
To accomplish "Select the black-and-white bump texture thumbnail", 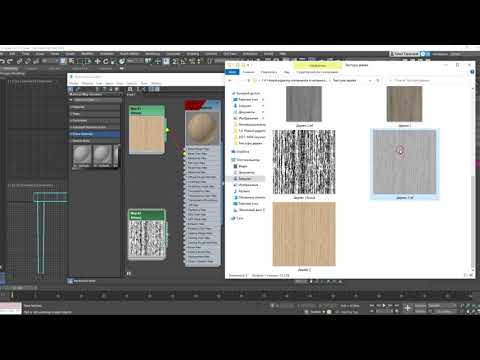I will (x=304, y=162).
